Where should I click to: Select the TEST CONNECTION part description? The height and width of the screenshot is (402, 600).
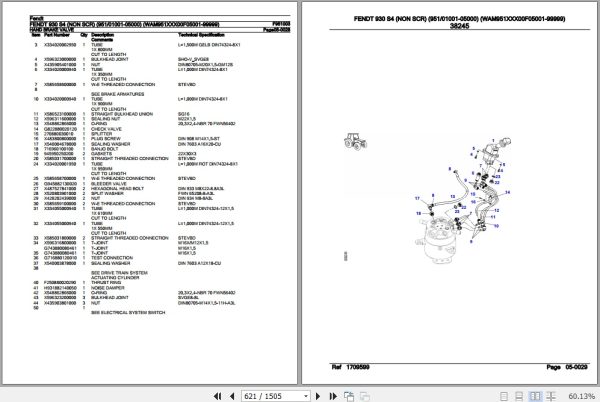point(112,258)
